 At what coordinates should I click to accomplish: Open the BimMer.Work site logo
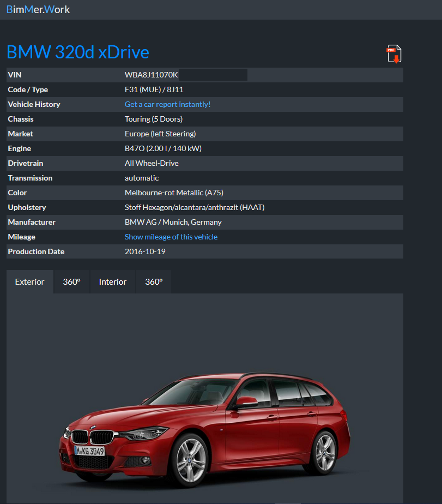click(x=38, y=10)
